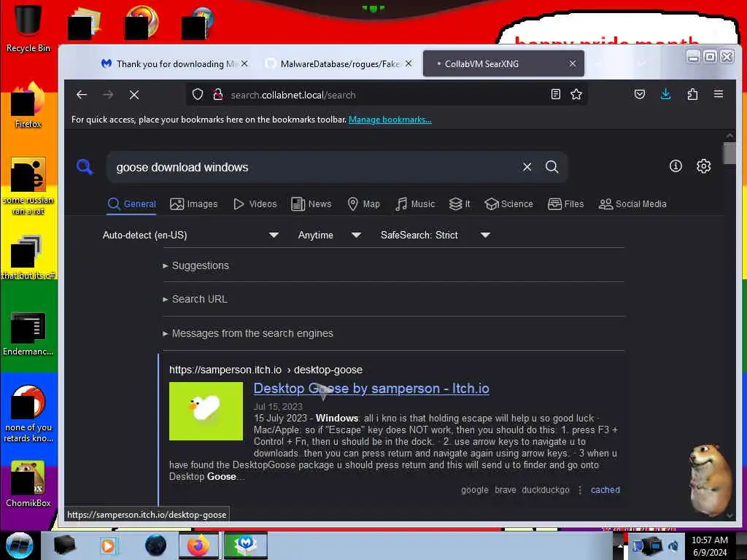This screenshot has height=560, width=747.
Task: Go back with the browser back arrow
Action: click(82, 95)
